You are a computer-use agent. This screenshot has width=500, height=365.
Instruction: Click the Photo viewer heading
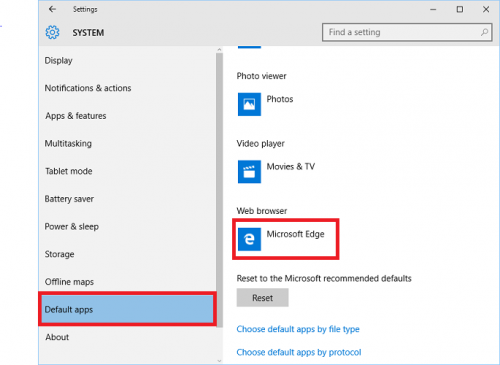pos(261,76)
